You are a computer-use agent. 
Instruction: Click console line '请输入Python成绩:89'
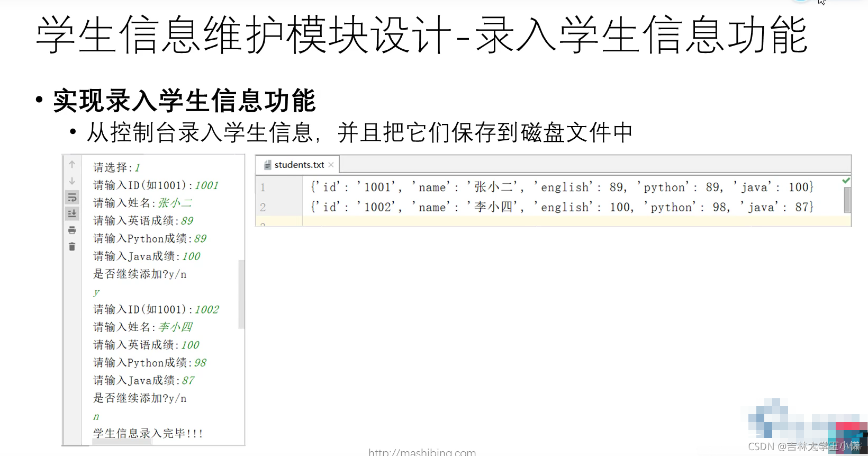pos(150,239)
